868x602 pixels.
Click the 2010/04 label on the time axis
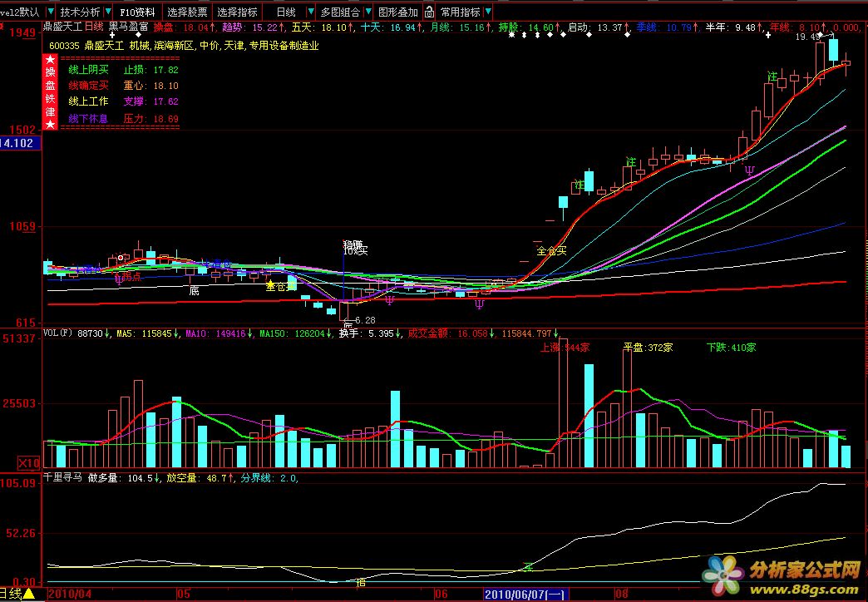pyautogui.click(x=71, y=595)
